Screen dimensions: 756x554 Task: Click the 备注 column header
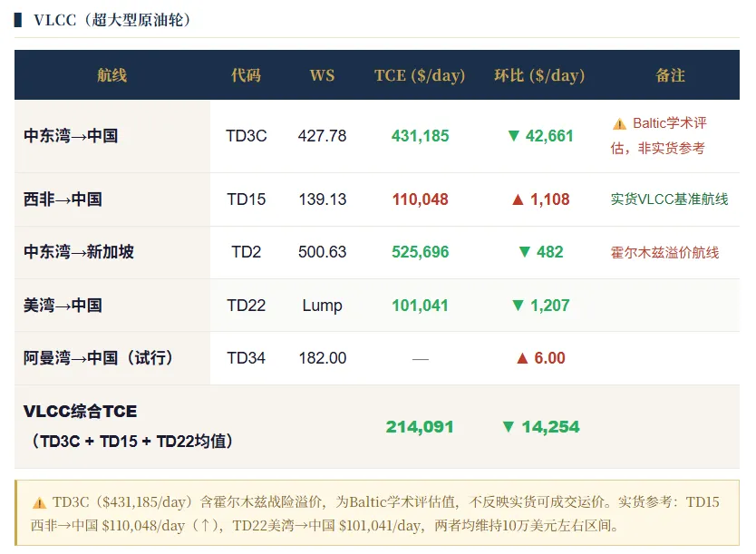coord(670,75)
